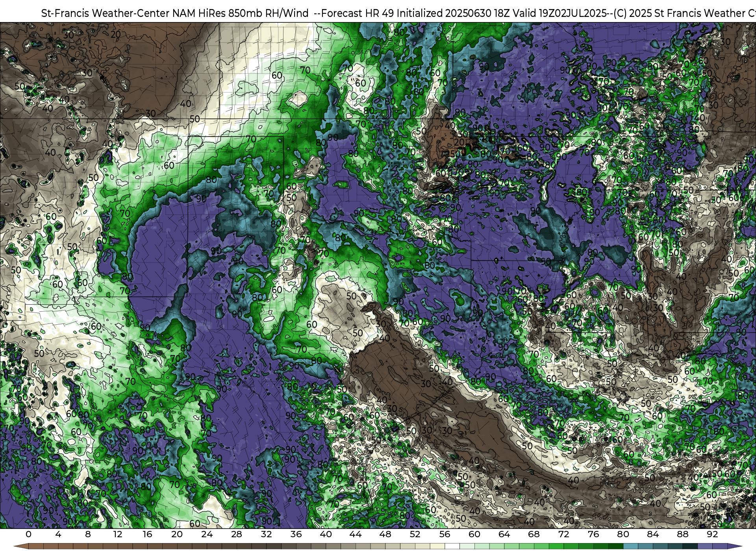This screenshot has height=551, width=756.
Task: Click the "(C) 2025 St Francis Weather" copyright text
Action: point(679,13)
